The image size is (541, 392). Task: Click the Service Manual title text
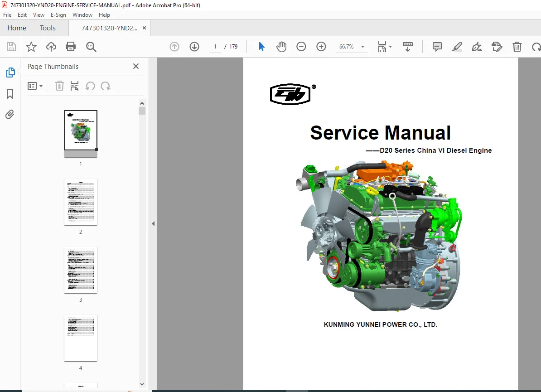point(380,133)
